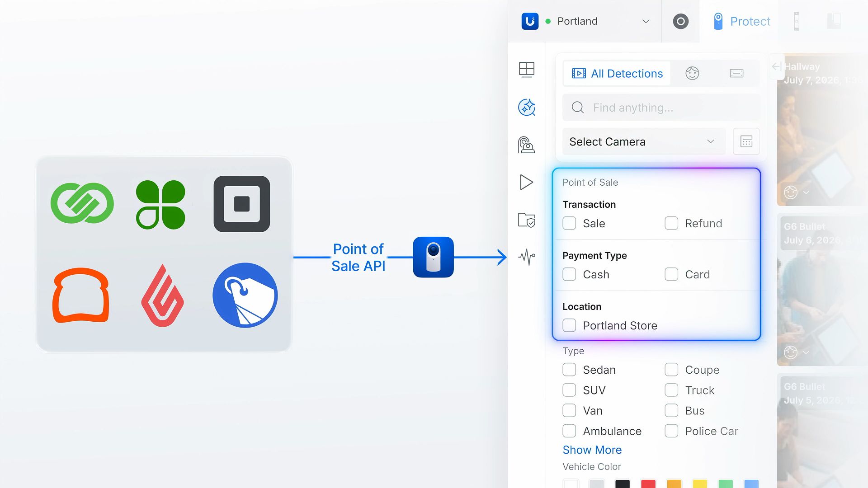Pick the orange vehicle color swatch
The width and height of the screenshot is (868, 488).
[674, 484]
